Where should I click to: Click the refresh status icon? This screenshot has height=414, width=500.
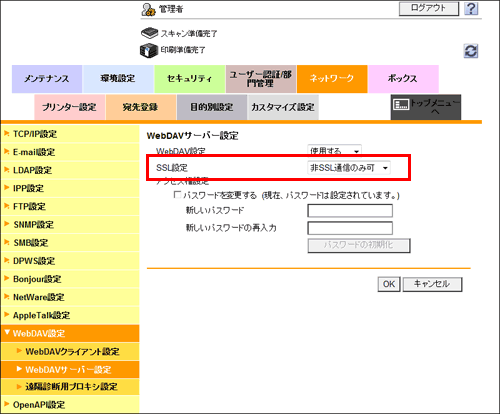(x=471, y=51)
